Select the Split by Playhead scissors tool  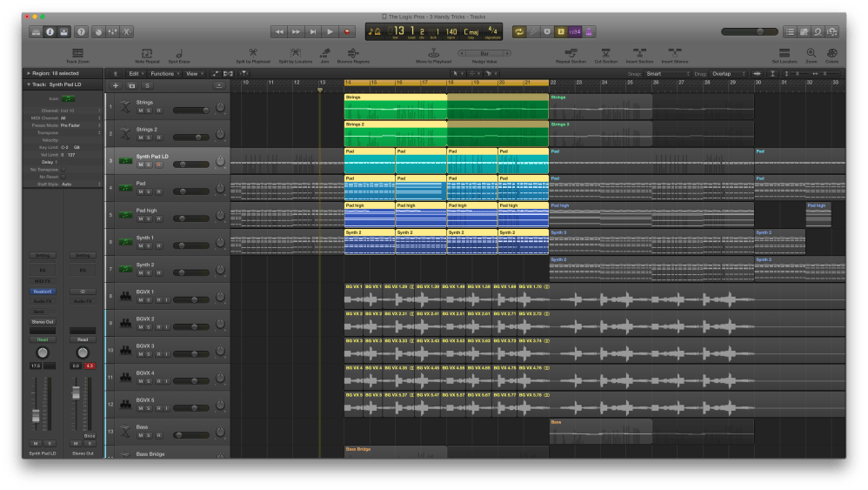click(252, 53)
